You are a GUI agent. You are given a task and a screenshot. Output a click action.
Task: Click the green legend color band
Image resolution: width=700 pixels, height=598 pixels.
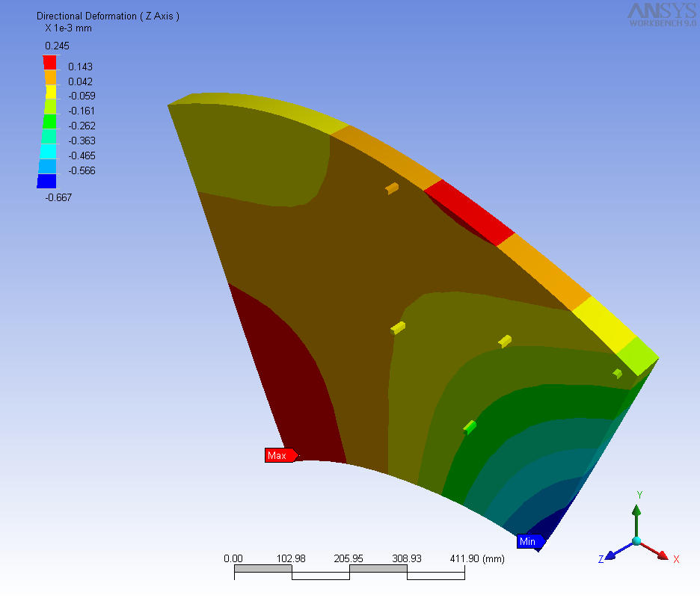[49, 122]
